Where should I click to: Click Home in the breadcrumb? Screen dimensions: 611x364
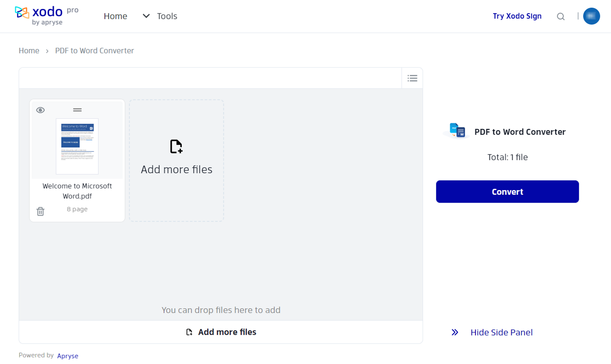29,51
